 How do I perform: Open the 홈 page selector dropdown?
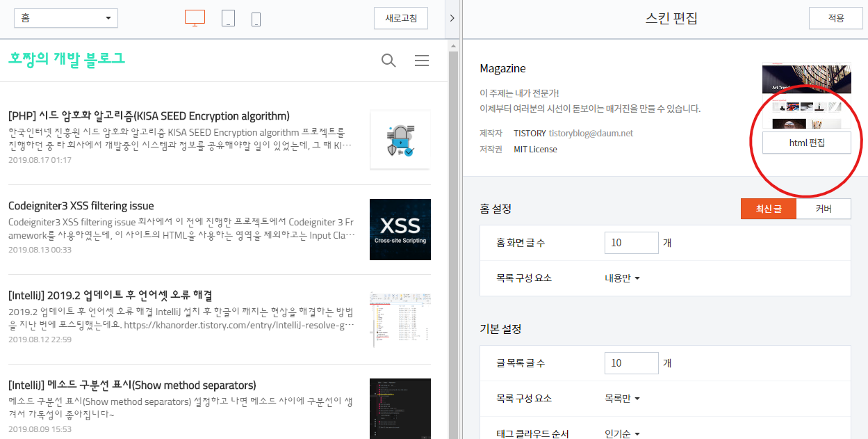tap(66, 18)
